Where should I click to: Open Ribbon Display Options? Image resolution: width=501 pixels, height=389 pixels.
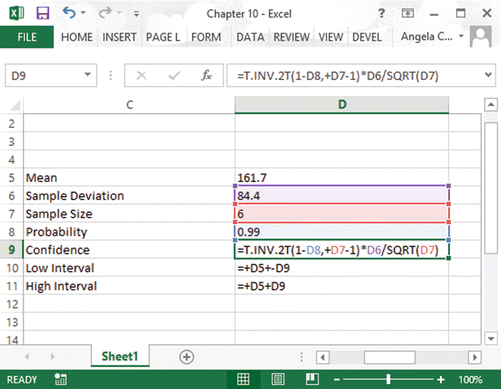(408, 13)
